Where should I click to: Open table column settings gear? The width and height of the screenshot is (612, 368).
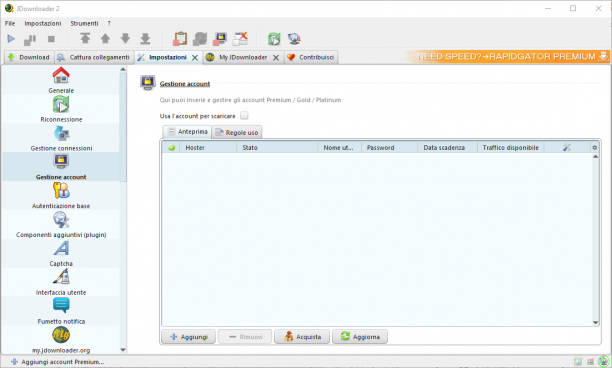[594, 148]
